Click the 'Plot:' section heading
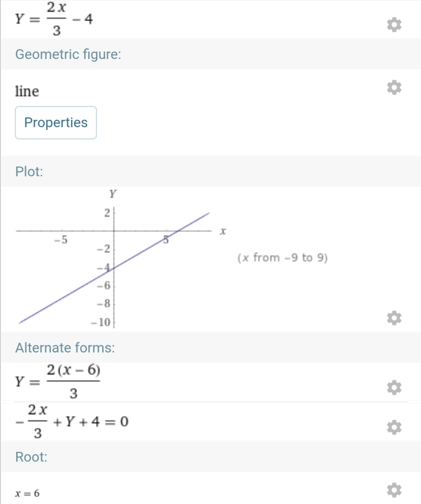 click(x=29, y=172)
